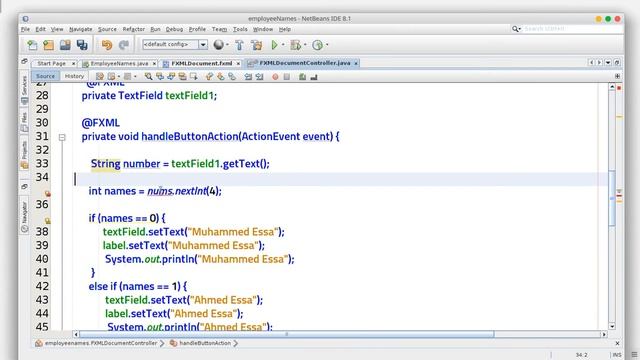Click the Stop Macro Recording icon

pyautogui.click(x=287, y=76)
